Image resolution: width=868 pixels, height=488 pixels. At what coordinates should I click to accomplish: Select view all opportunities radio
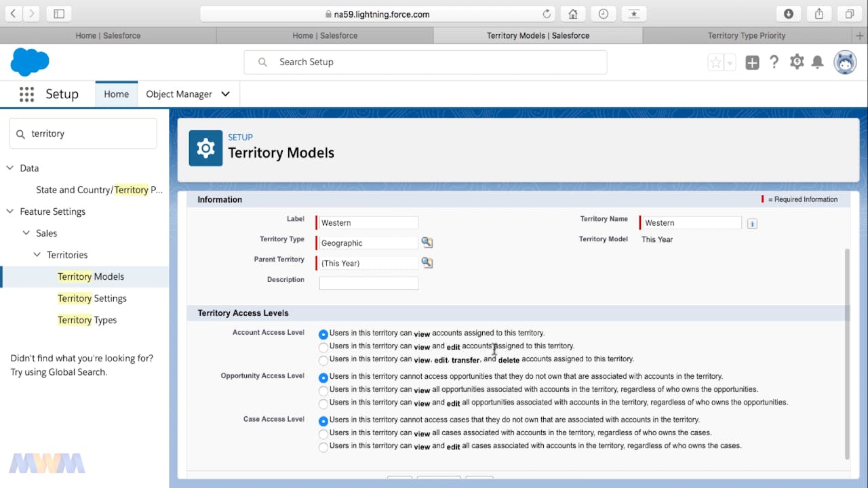tap(323, 390)
